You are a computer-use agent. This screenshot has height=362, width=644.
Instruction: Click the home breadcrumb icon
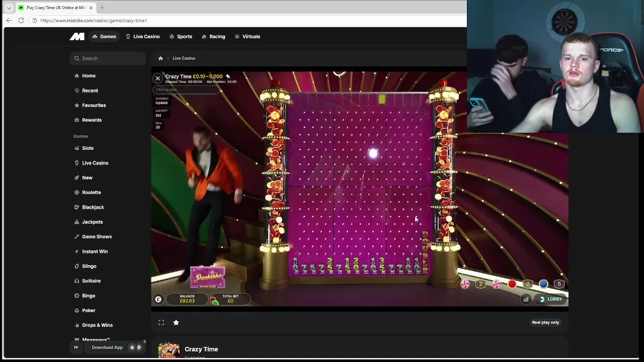pyautogui.click(x=160, y=58)
